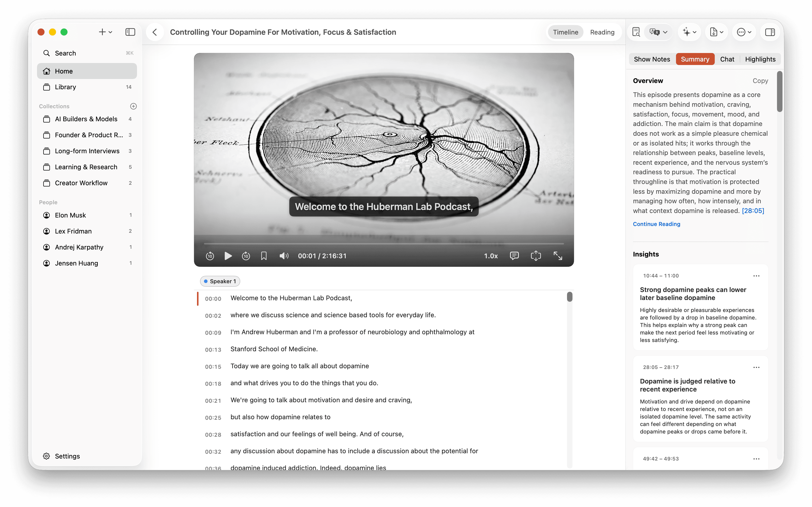Switch to the Chat tab
812x507 pixels.
tap(727, 59)
